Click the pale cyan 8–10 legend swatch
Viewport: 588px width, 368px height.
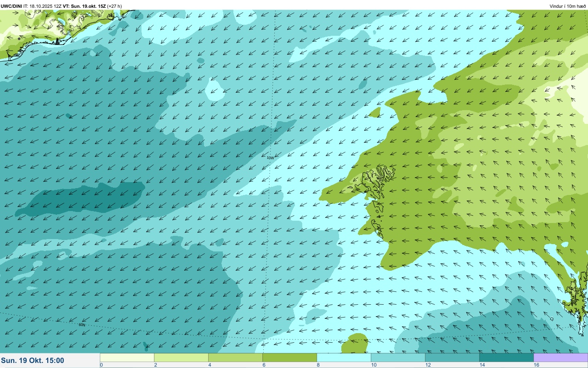coord(344,357)
